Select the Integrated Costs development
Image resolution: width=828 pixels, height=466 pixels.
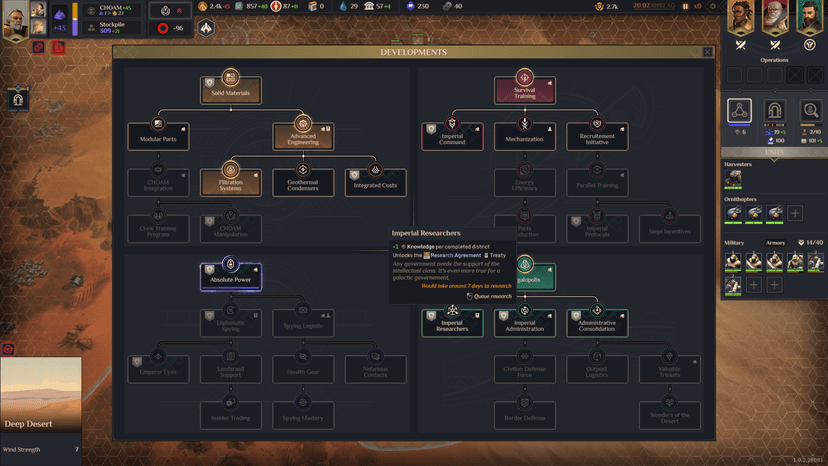(375, 183)
